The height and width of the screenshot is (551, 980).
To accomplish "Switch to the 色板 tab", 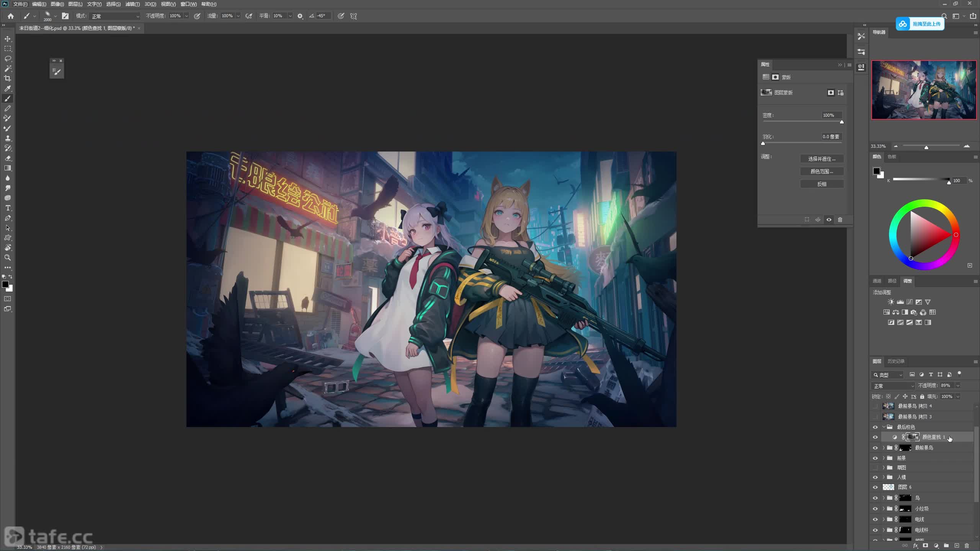I will [x=892, y=156].
